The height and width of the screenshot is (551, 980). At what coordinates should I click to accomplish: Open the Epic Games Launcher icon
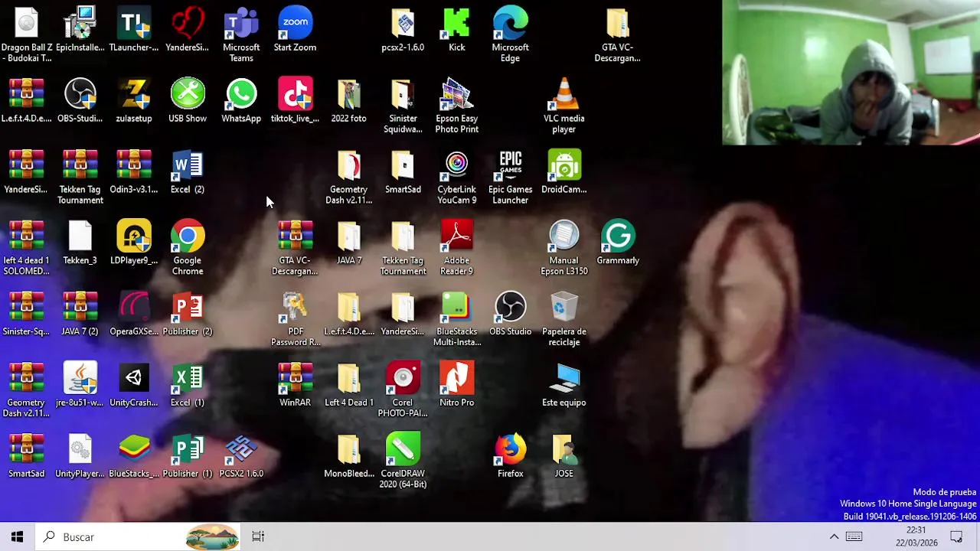coord(510,177)
